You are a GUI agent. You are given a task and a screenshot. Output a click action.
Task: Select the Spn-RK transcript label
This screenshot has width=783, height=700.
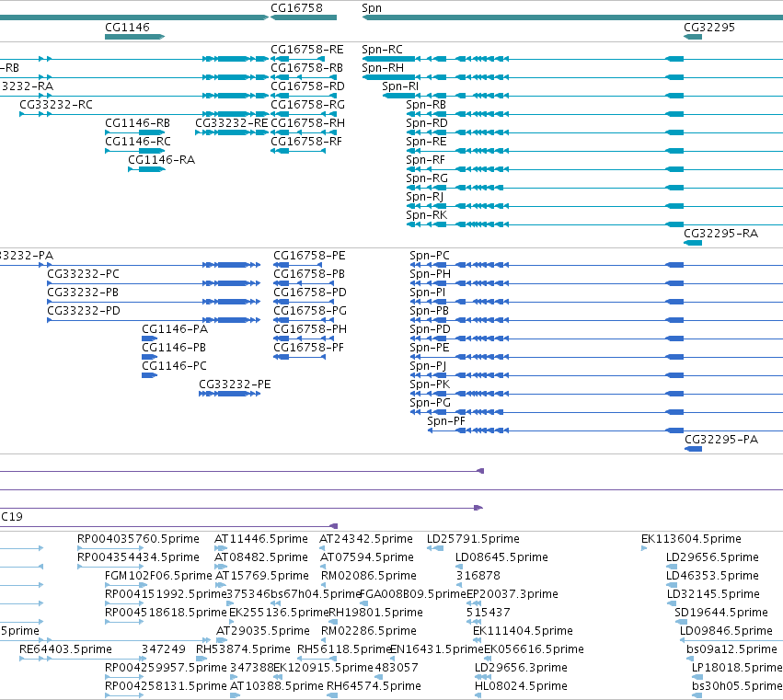point(426,216)
